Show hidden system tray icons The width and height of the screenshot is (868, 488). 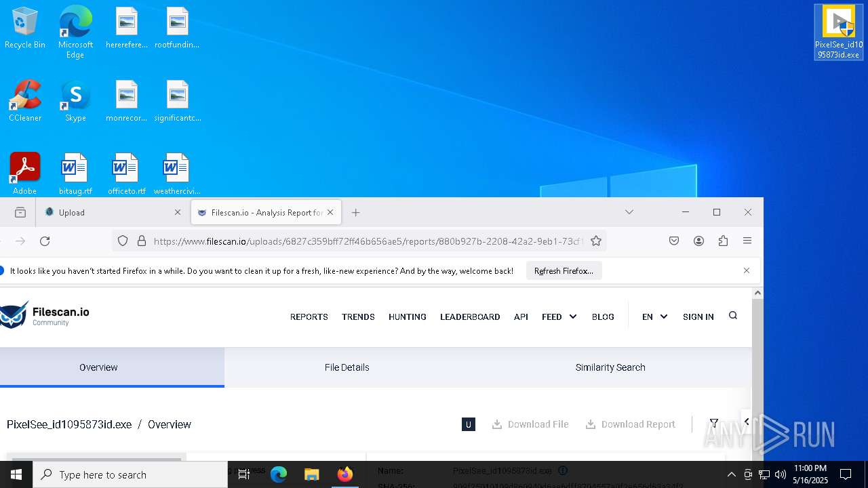coord(731,474)
